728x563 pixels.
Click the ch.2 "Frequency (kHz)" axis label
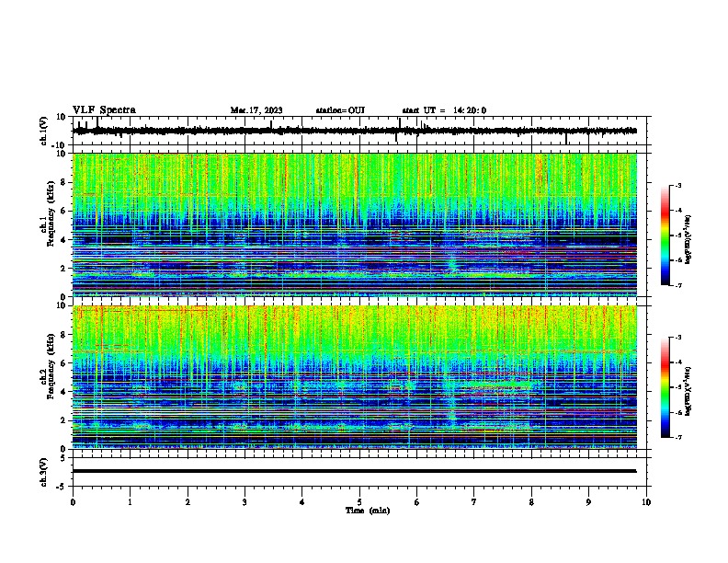click(51, 366)
